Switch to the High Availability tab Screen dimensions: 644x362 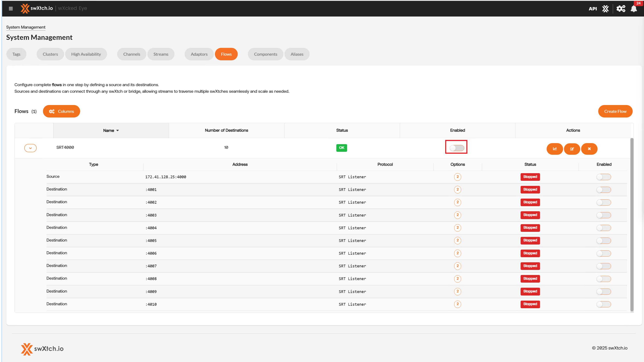click(x=86, y=54)
